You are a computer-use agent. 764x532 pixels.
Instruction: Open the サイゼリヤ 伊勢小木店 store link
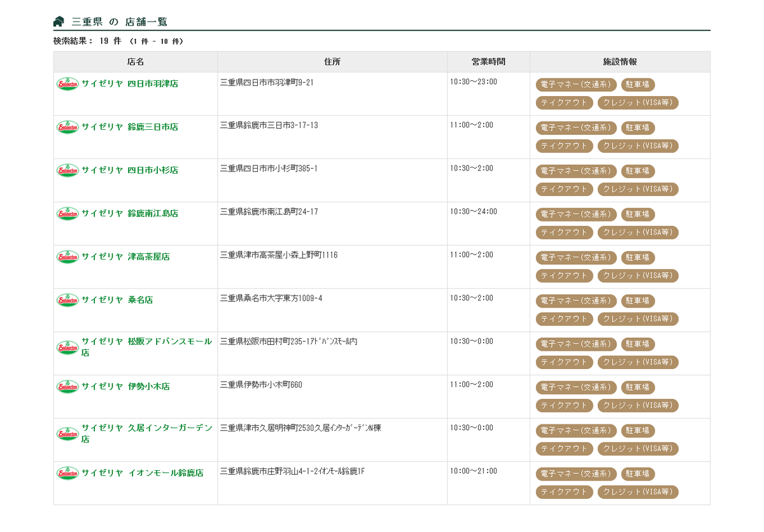click(125, 386)
